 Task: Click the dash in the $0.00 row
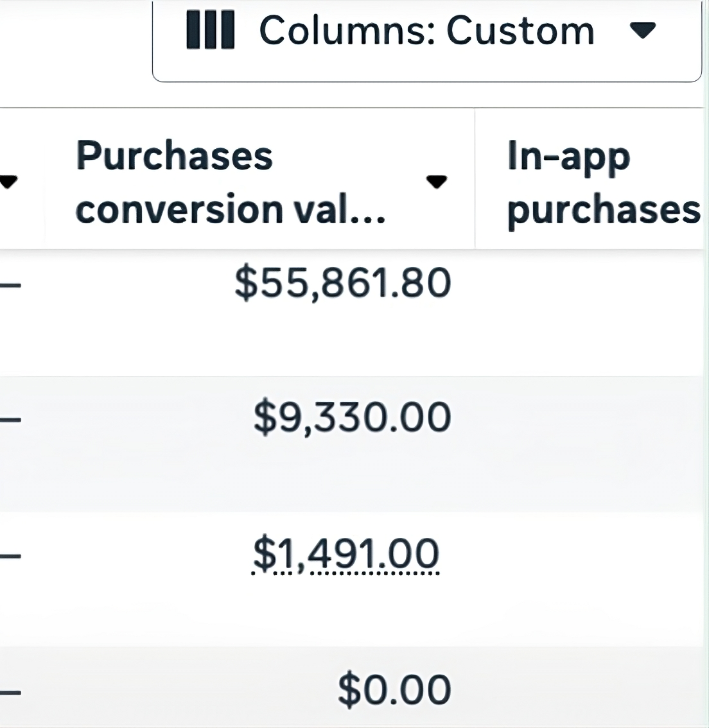coord(10,692)
